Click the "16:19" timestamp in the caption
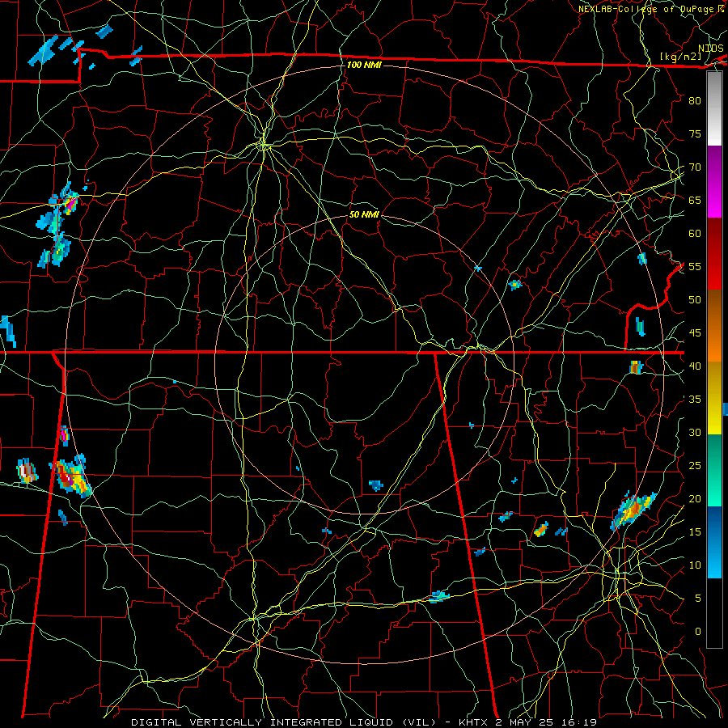 coord(580,722)
